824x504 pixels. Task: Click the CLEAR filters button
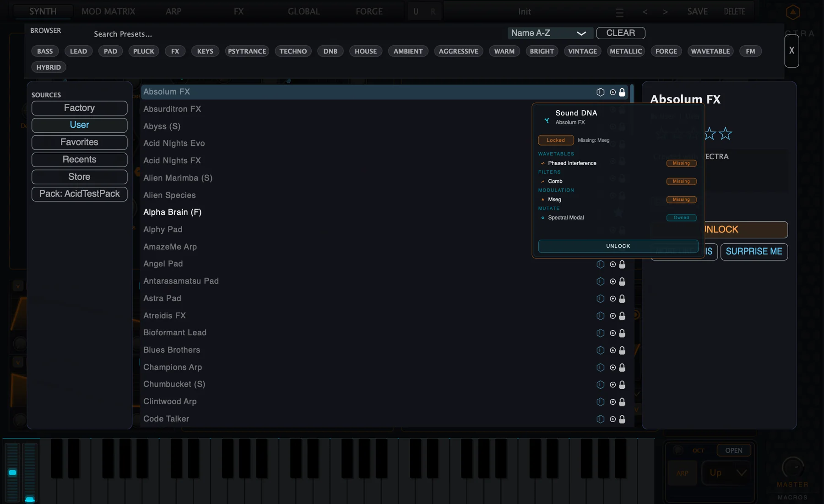tap(620, 33)
